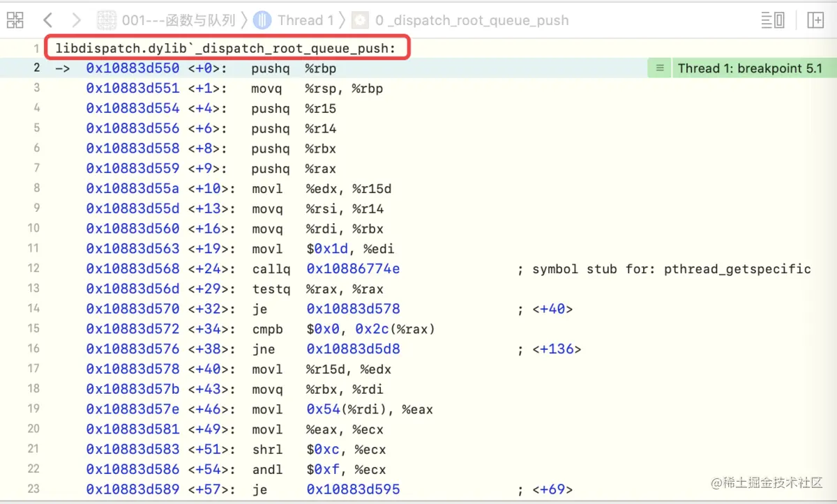This screenshot has width=837, height=504.
Task: Click jne target 0x10883d5d8
Action: [353, 349]
